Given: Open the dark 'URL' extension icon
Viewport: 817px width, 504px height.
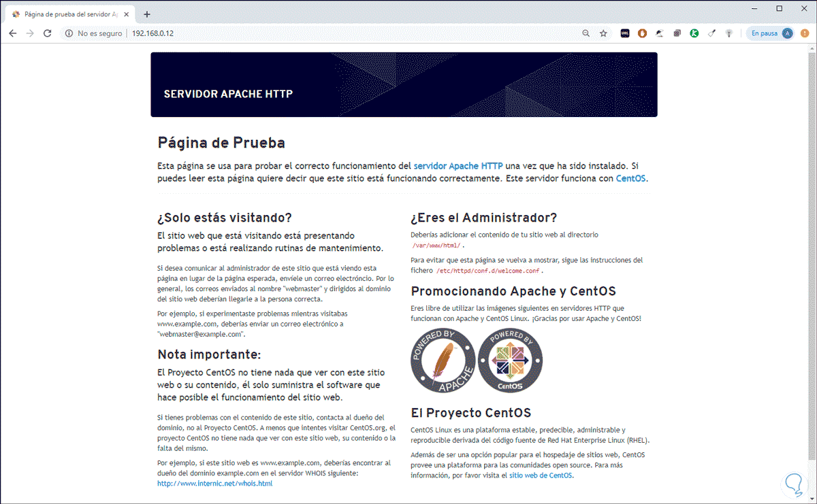Looking at the screenshot, I should pos(625,33).
